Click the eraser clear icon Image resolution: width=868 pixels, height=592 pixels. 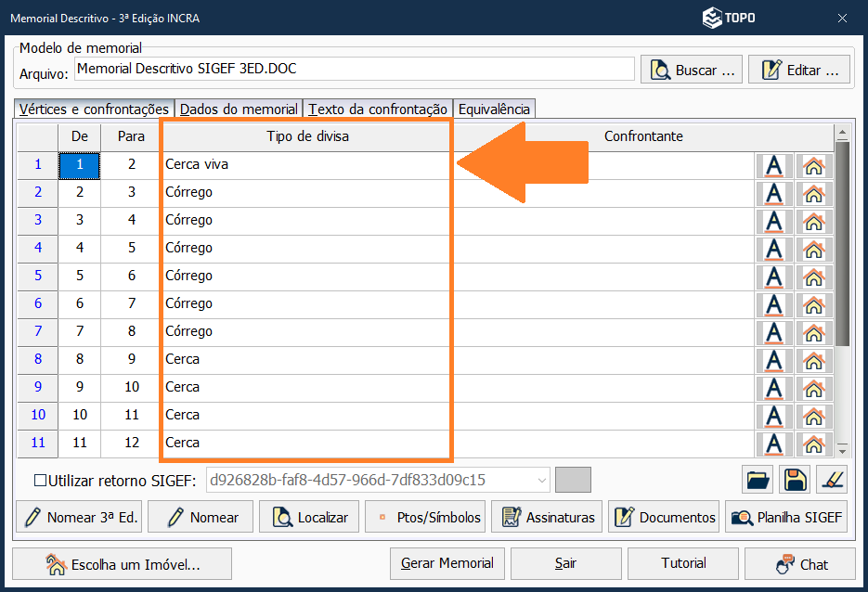[x=831, y=480]
